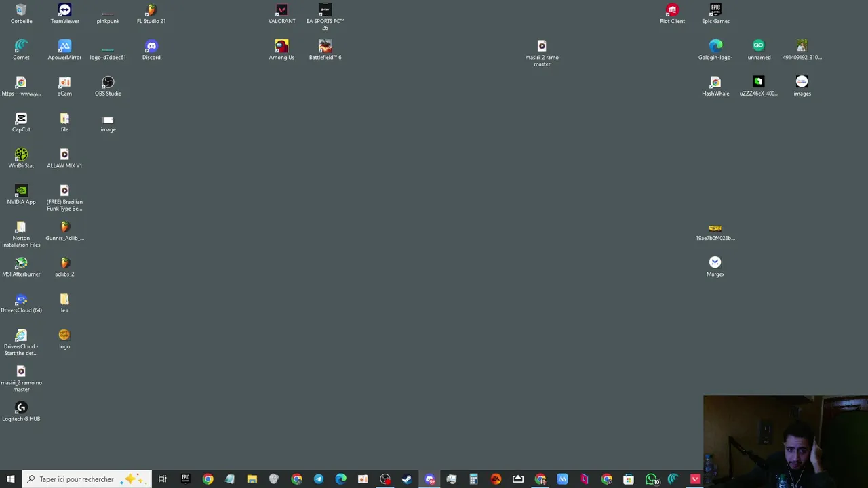
Task: Switch to Discord in the taskbar
Action: [x=429, y=479]
